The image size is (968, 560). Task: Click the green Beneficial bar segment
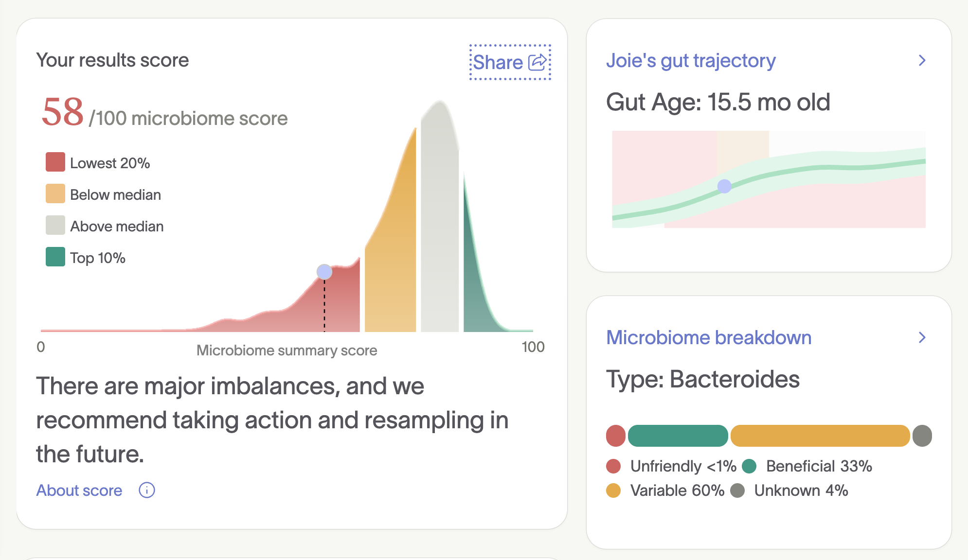(678, 436)
